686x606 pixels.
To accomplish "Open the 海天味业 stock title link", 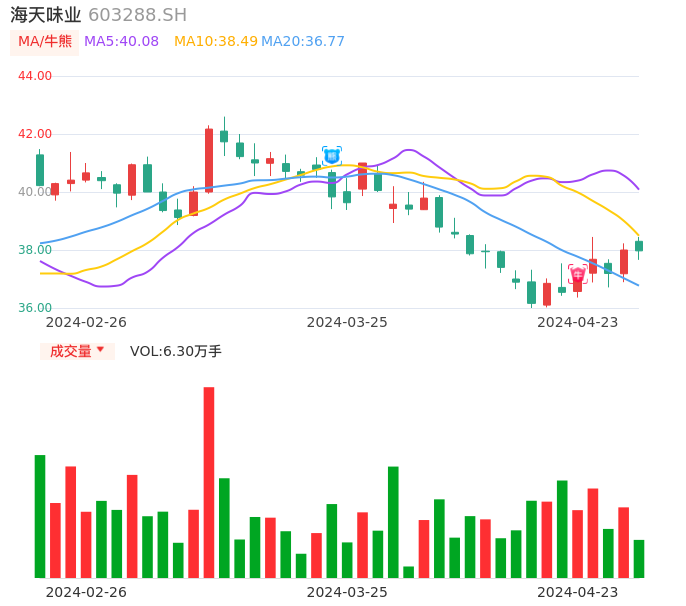I will pyautogui.click(x=46, y=15).
